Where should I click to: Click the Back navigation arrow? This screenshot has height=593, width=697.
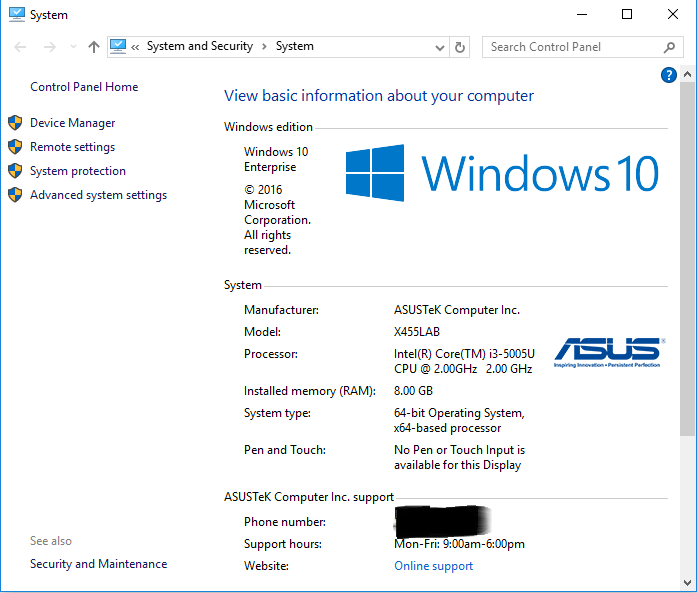click(20, 47)
